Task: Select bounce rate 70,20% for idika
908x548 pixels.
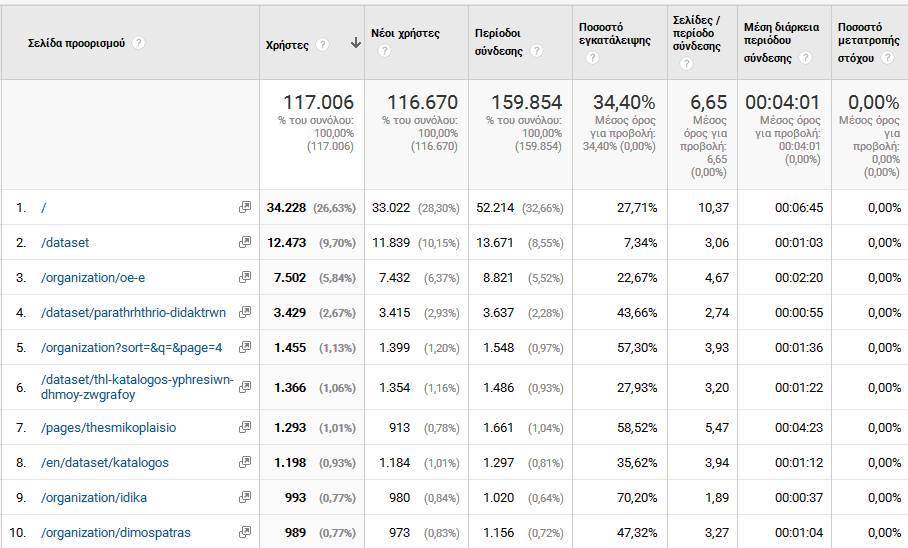Action: (637, 498)
